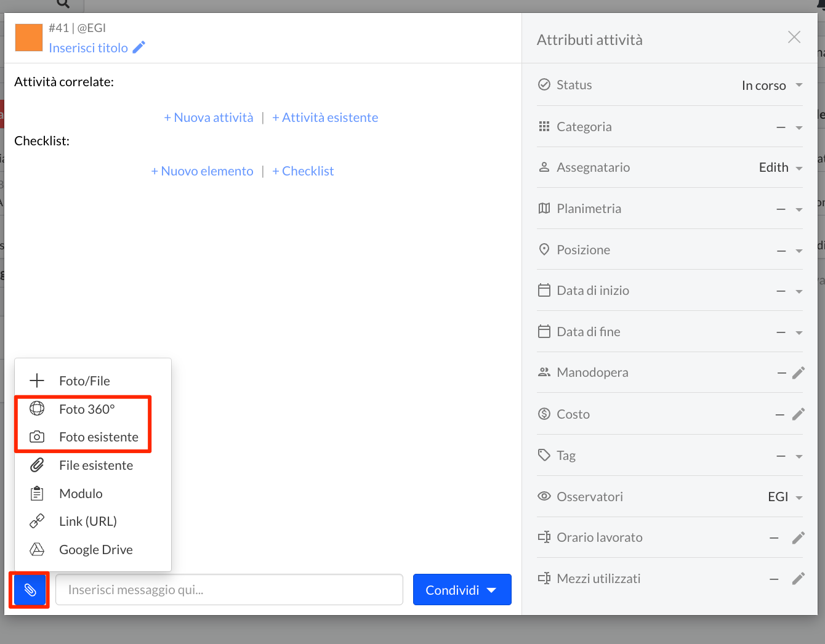The height and width of the screenshot is (644, 825).
Task: Click the + Attività esistente link
Action: pyautogui.click(x=325, y=118)
